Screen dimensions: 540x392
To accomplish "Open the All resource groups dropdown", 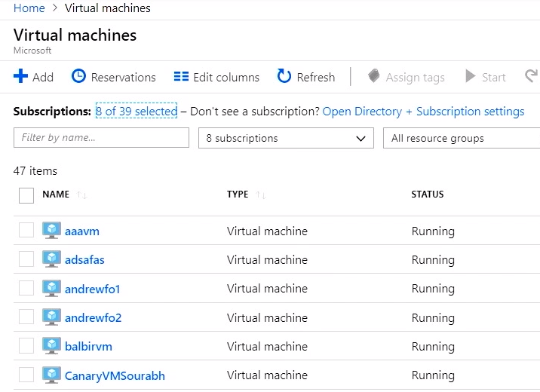I will (x=462, y=138).
